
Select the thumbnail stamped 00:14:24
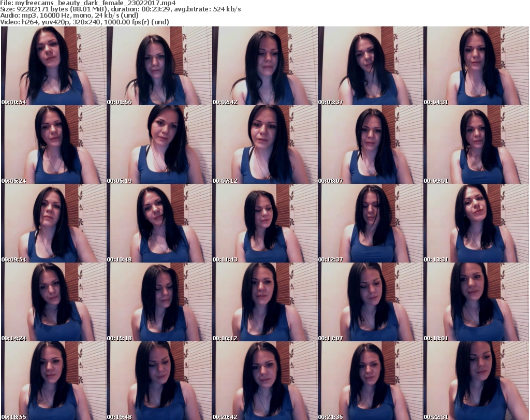54,302
